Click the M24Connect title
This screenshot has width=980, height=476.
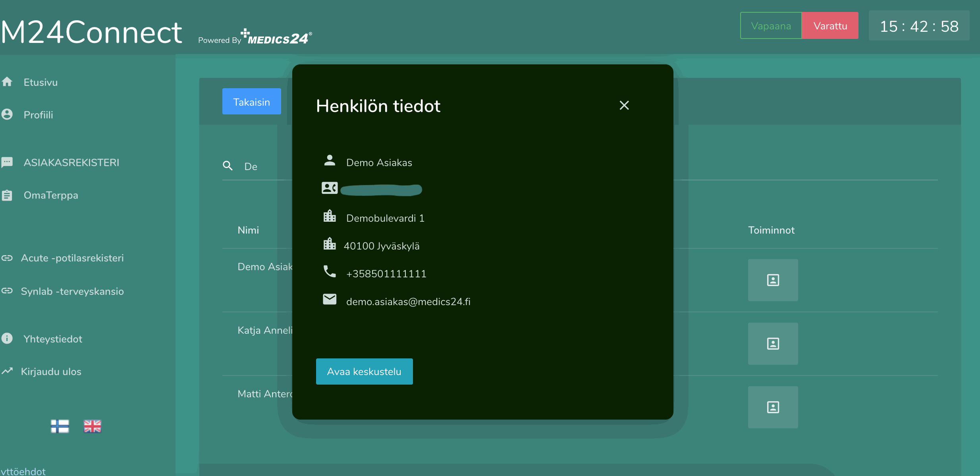click(91, 32)
